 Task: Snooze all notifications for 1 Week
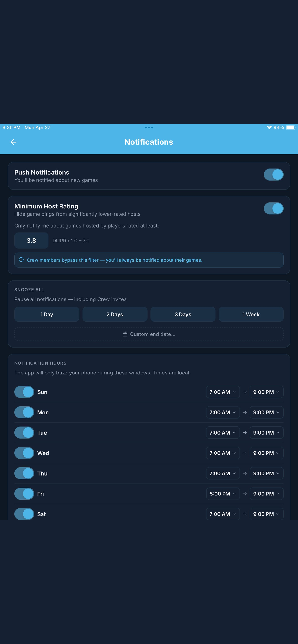(x=251, y=314)
